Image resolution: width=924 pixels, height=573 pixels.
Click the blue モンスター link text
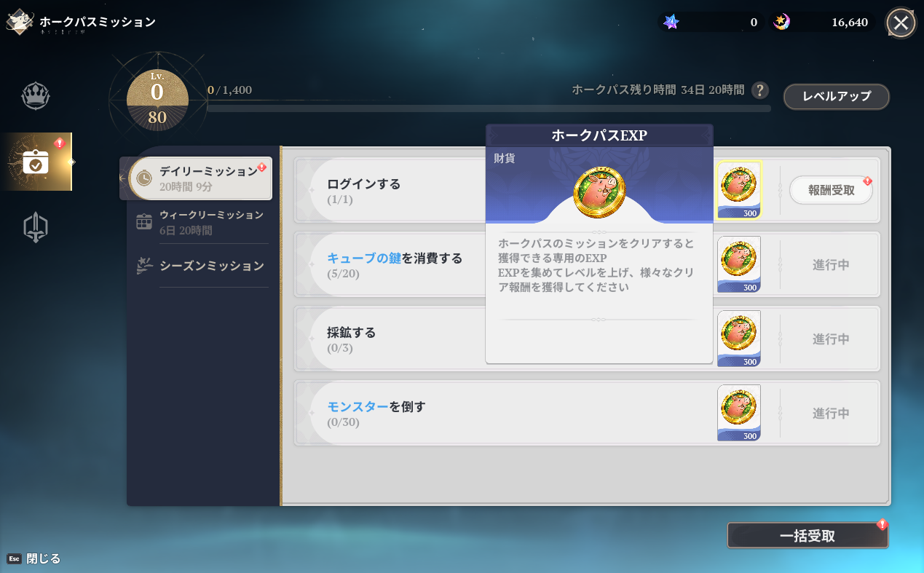click(x=358, y=406)
